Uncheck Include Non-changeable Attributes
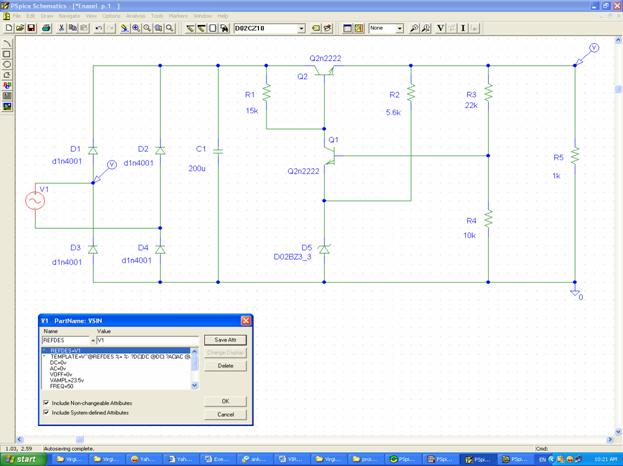Screen dimensions: 623x466 (x=46, y=401)
